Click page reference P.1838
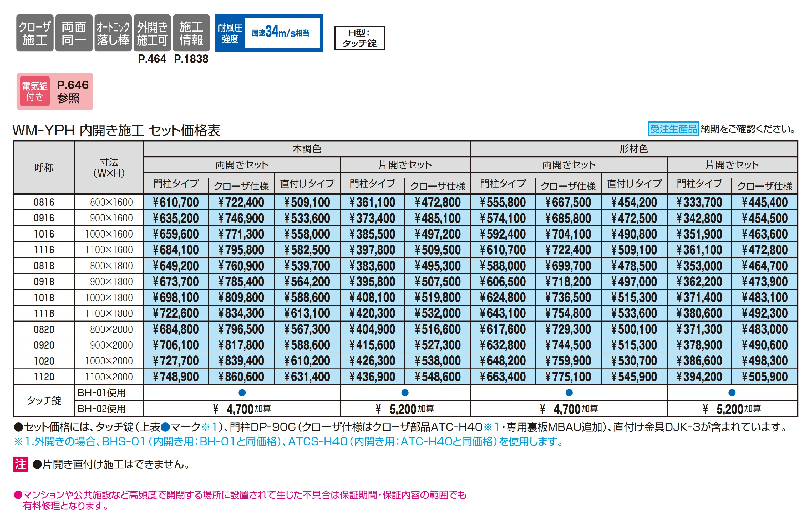 191,59
